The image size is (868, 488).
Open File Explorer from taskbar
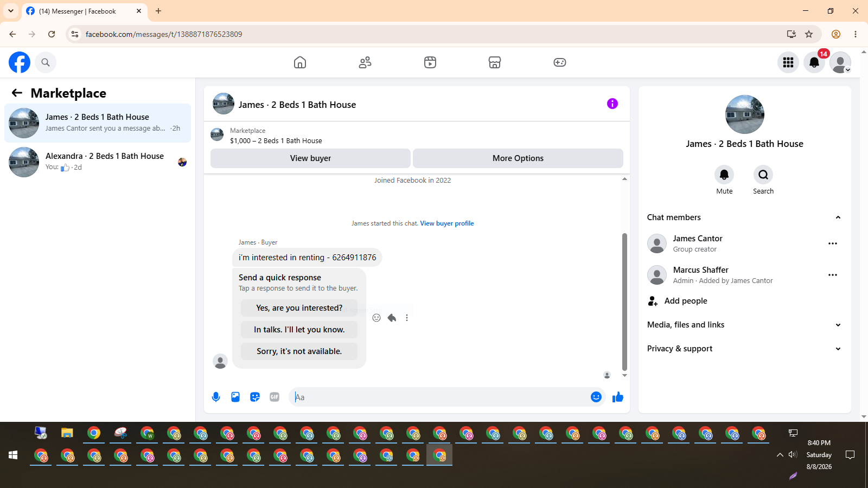pos(67,433)
